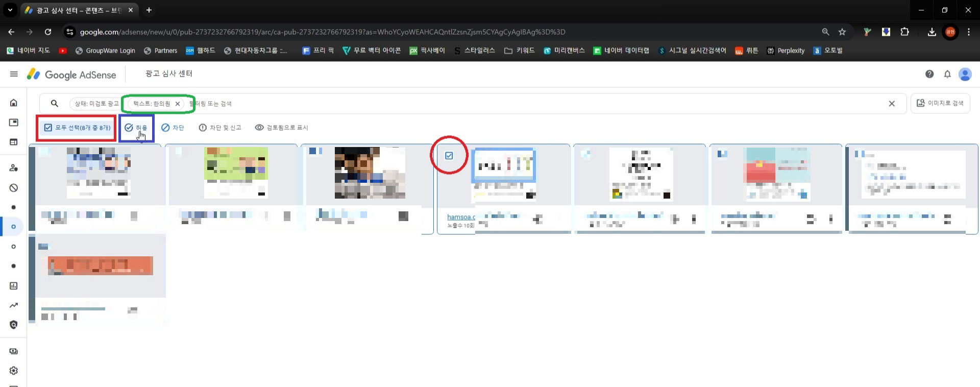
Task: Open the browser downloads icon
Action: (932, 32)
